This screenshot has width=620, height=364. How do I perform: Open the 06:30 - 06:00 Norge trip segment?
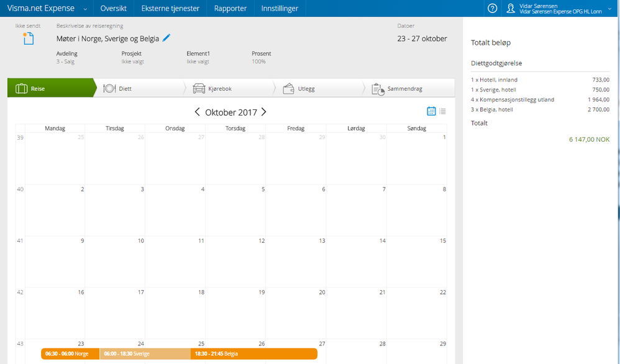70,353
